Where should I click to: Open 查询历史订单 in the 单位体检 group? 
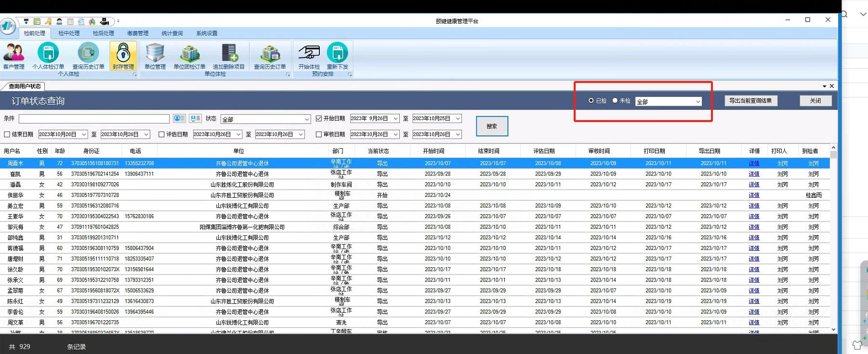point(270,56)
